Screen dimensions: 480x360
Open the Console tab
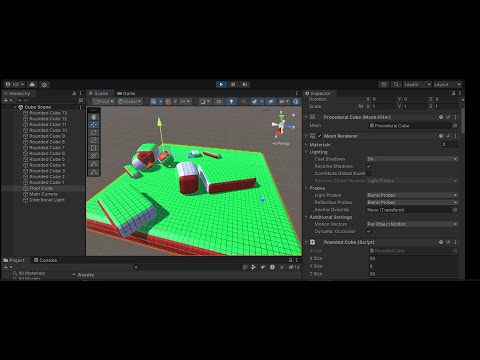pos(45,260)
